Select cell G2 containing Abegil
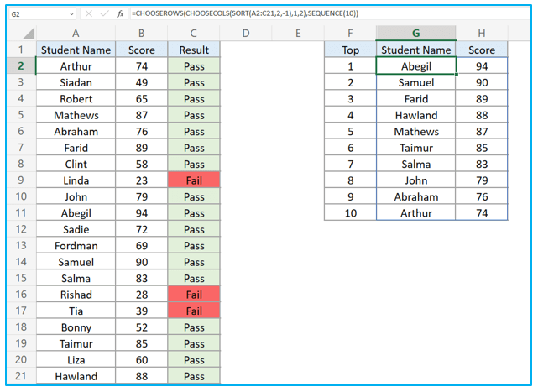538x392 pixels. 415,66
